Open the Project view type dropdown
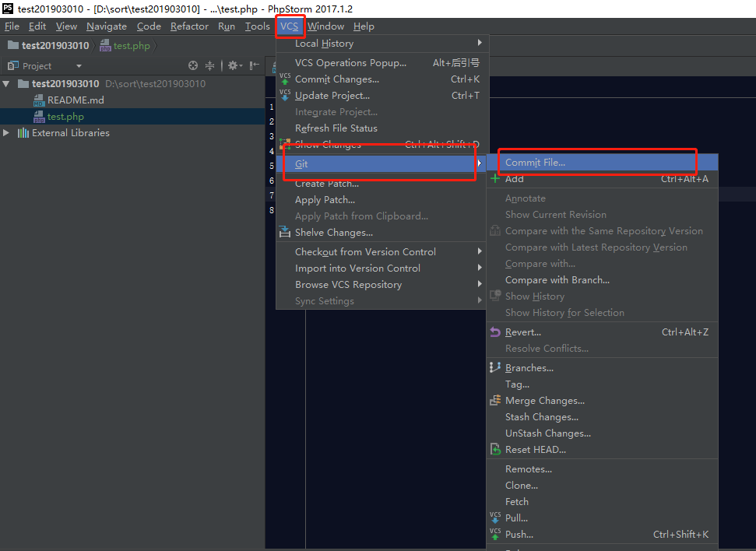756x551 pixels. pos(79,65)
